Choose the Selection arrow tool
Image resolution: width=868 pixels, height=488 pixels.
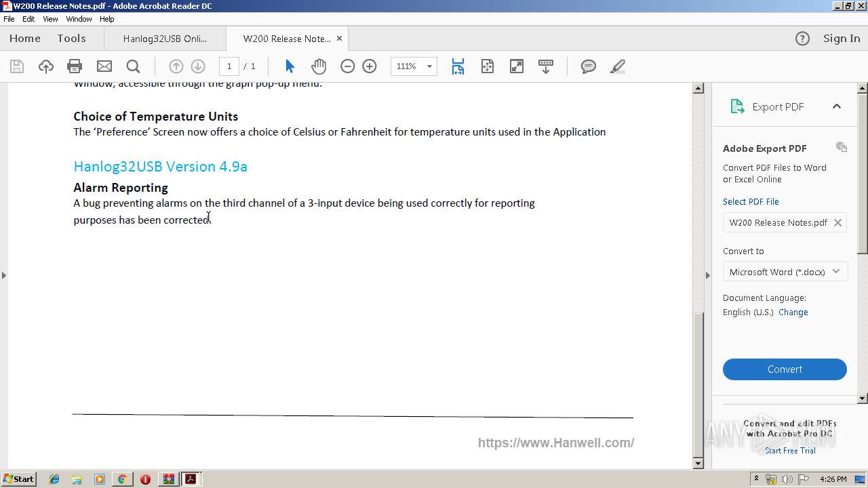(x=290, y=66)
